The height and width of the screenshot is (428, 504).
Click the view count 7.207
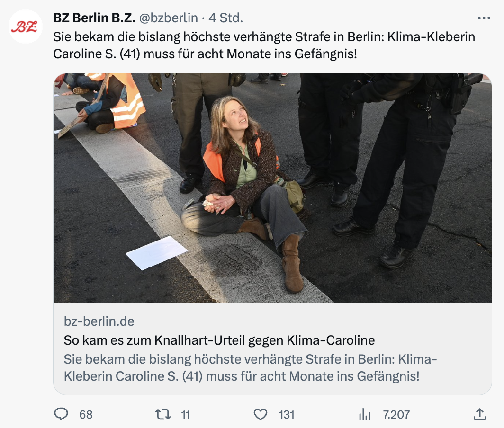point(396,415)
